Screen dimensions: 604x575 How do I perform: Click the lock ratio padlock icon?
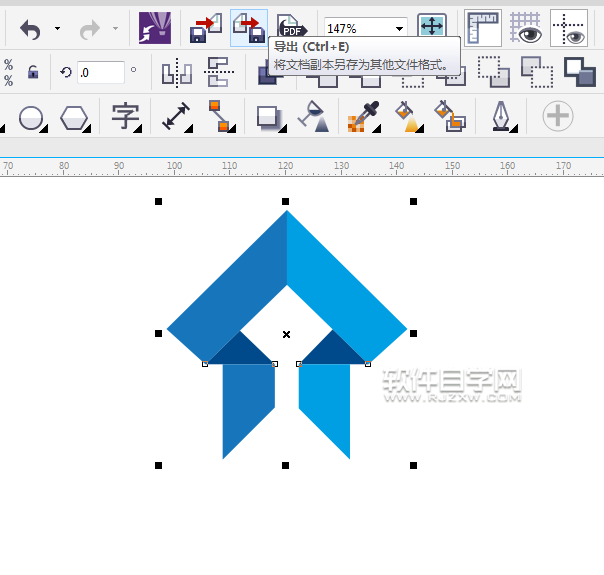33,73
